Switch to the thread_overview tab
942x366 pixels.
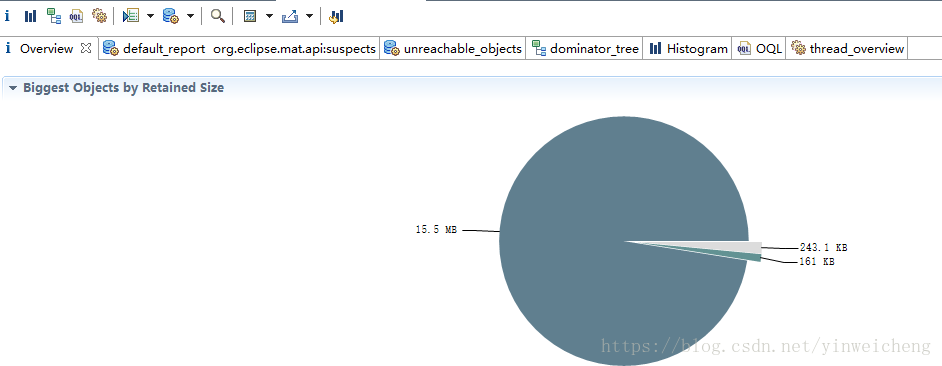[847, 49]
